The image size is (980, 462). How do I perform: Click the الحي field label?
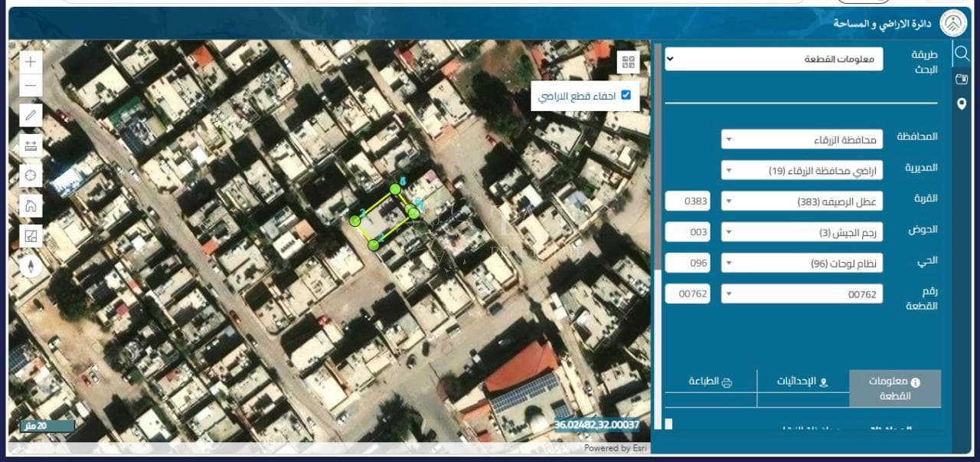tap(928, 260)
